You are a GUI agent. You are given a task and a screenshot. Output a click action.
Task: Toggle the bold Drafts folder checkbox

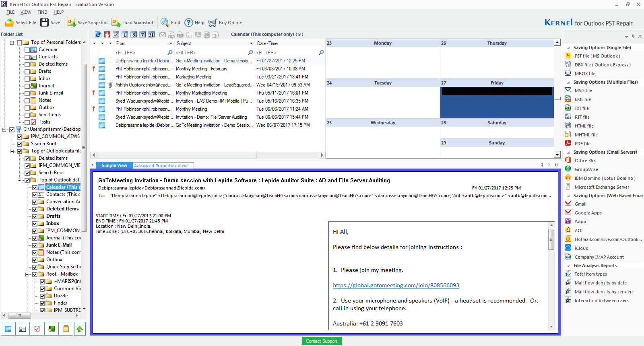click(x=35, y=216)
